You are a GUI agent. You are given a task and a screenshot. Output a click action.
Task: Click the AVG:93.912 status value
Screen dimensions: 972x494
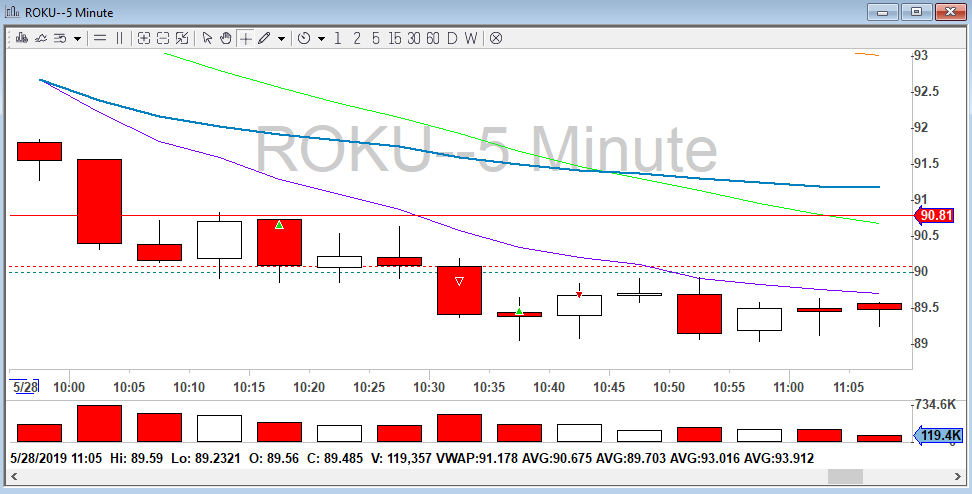coord(779,459)
